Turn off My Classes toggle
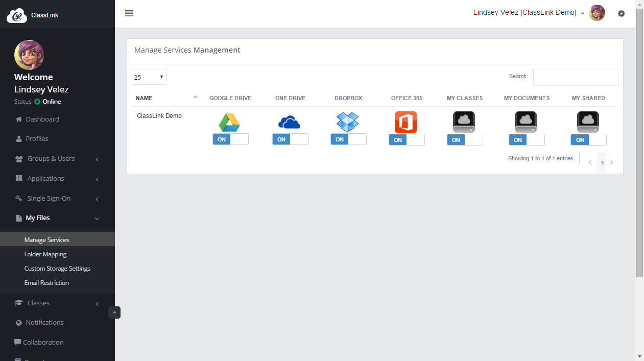This screenshot has width=644, height=361. coord(465,140)
